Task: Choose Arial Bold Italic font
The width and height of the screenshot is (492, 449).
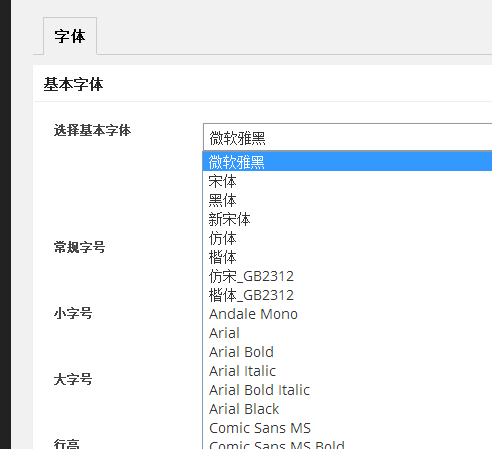Action: click(x=347, y=390)
